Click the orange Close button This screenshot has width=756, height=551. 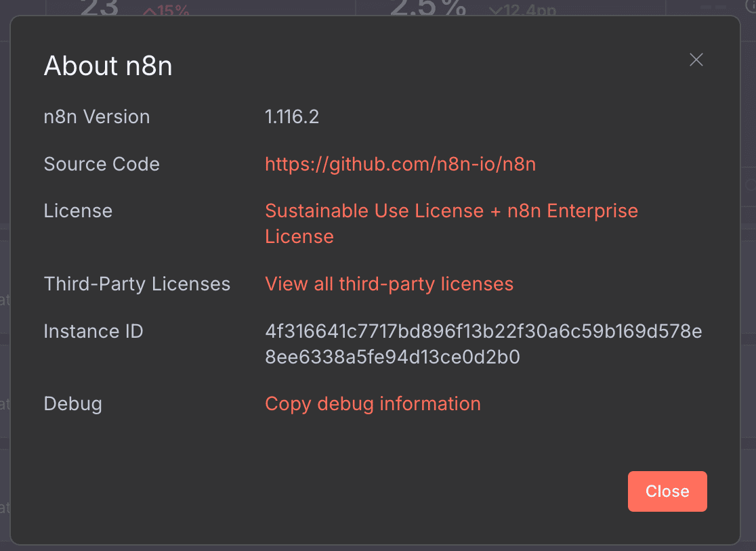click(667, 491)
